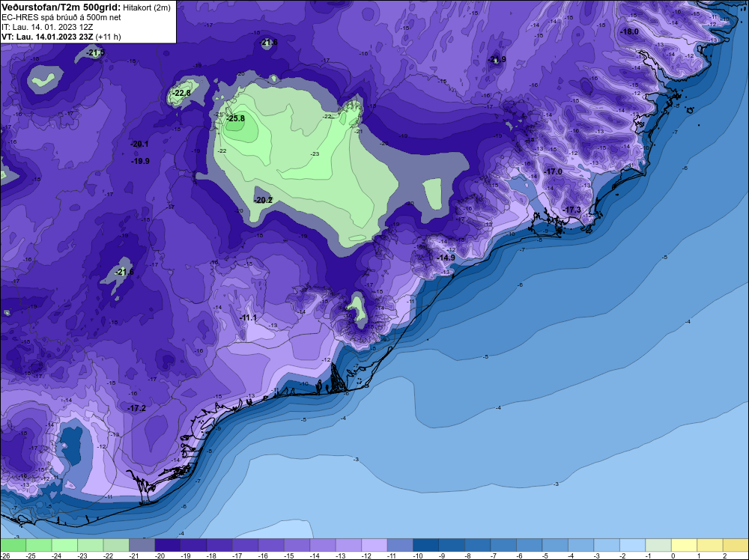Click the legend swatch labeled -8
The image size is (749, 560).
click(477, 545)
